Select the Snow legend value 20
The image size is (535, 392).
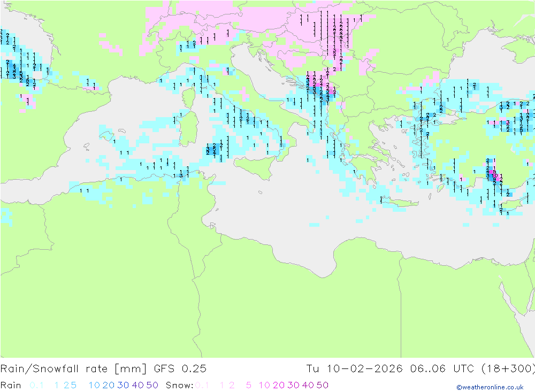click(x=279, y=385)
